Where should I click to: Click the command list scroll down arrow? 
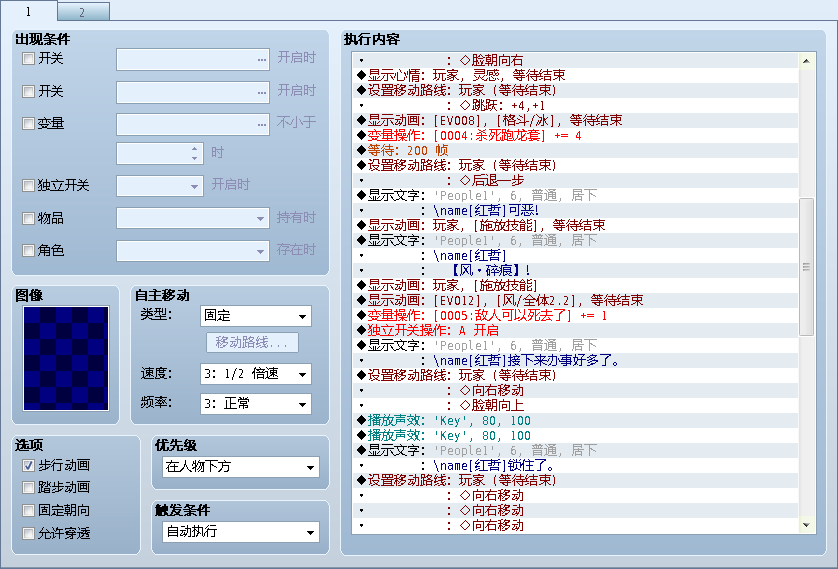806,526
